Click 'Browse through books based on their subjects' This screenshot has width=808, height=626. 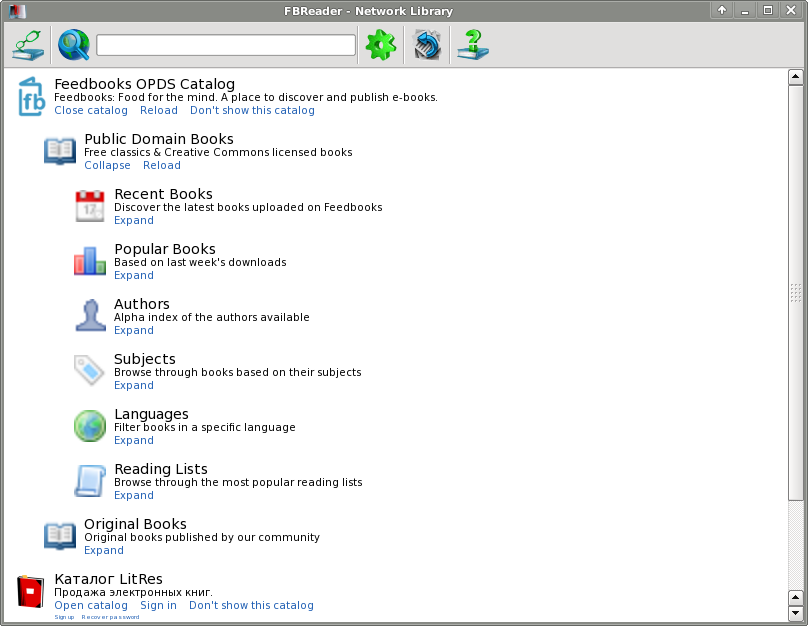pos(238,373)
